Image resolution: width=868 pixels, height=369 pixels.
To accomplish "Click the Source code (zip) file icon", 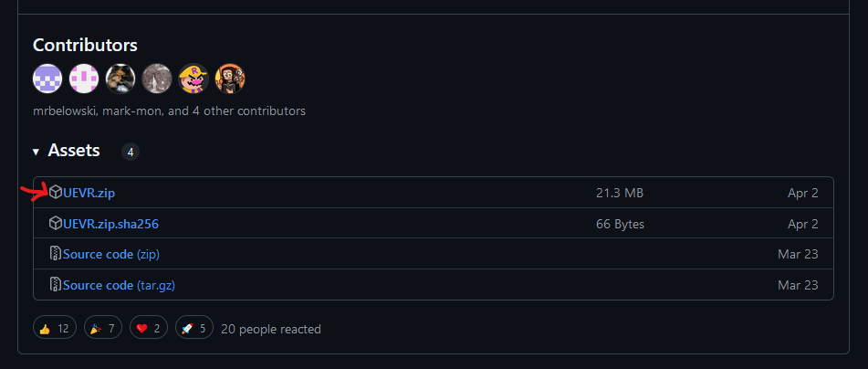I will tap(56, 254).
